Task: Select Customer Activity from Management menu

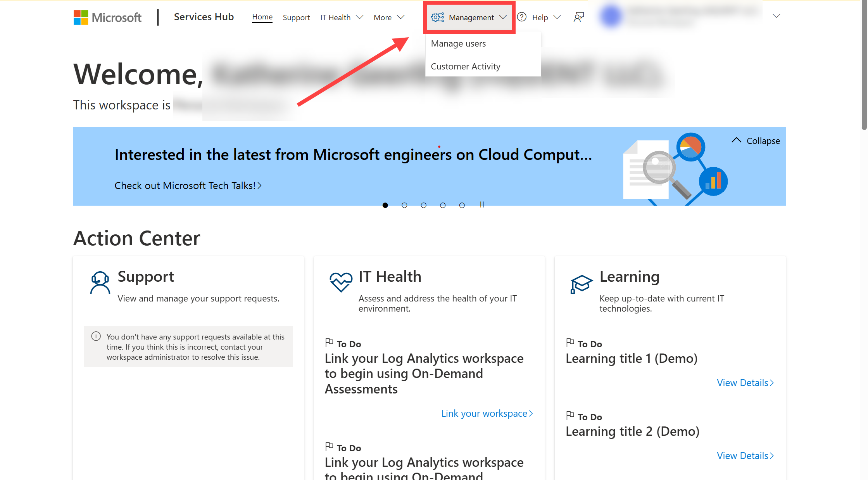Action: 466,66
